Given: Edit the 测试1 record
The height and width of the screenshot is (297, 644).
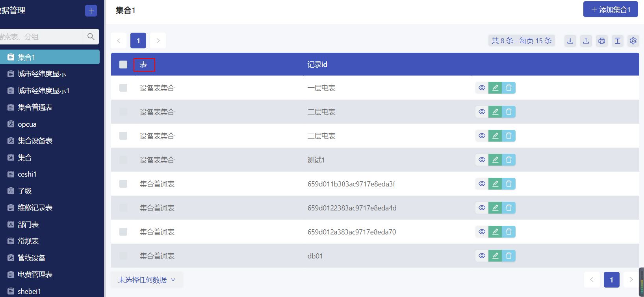Looking at the screenshot, I should (495, 160).
